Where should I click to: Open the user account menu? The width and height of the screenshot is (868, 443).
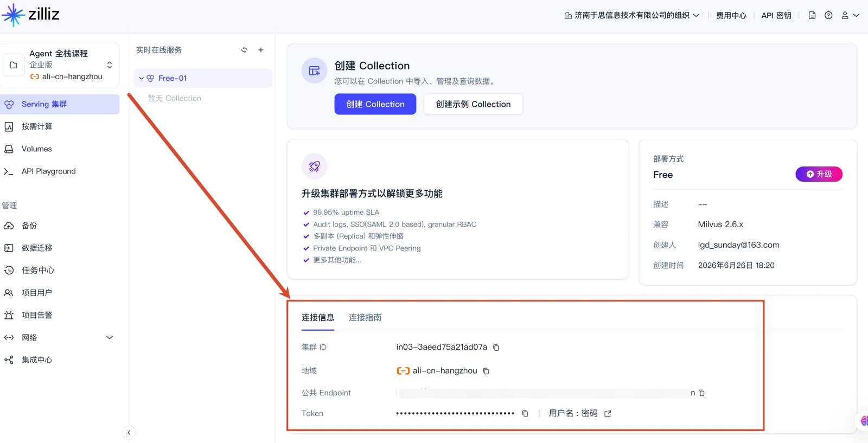pos(850,15)
